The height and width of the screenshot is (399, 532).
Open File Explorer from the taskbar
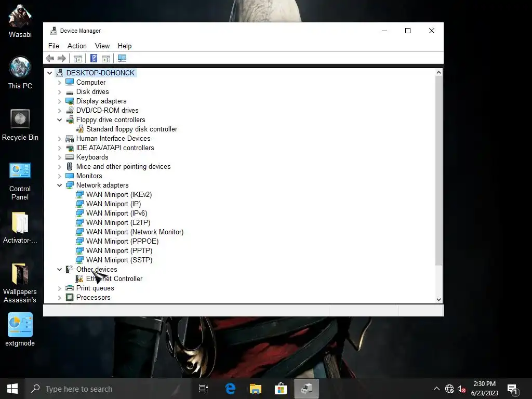point(256,389)
